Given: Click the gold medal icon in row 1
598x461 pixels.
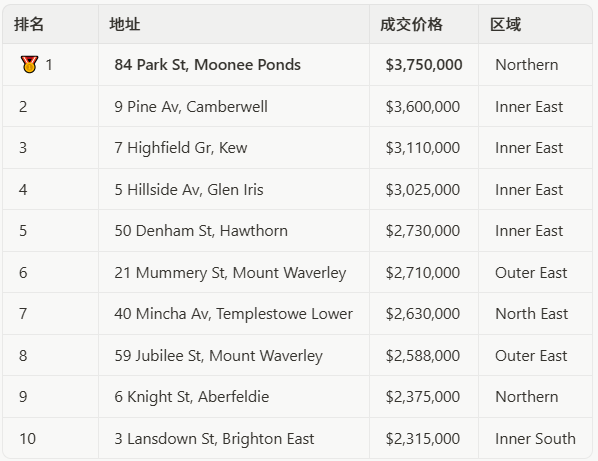Looking at the screenshot, I should pos(29,64).
